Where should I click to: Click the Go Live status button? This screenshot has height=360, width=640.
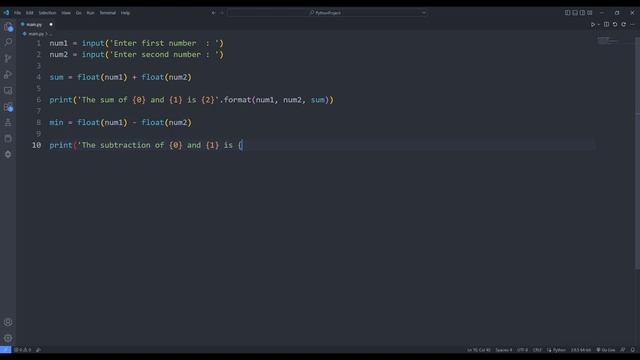click(x=606, y=350)
